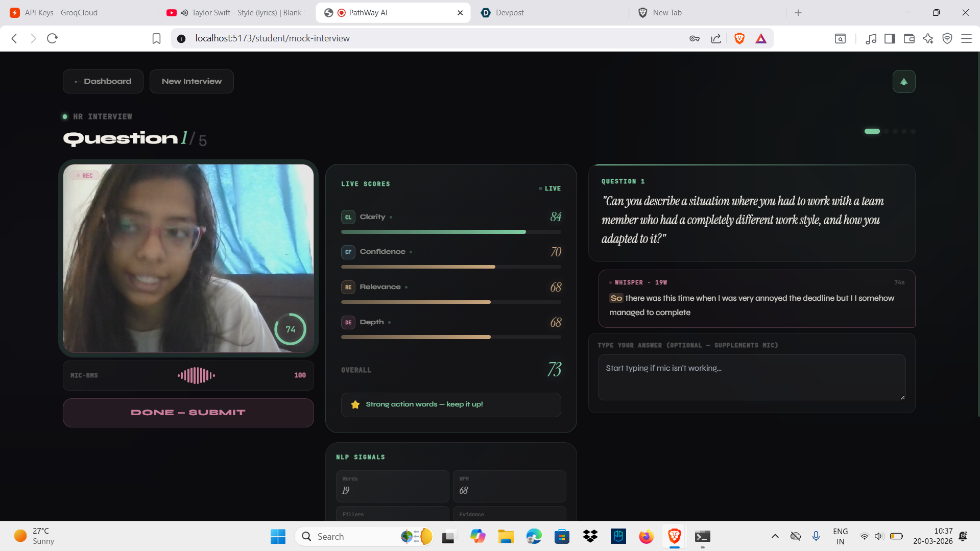Click the REC recording indicator badge
980x551 pixels.
(84, 176)
